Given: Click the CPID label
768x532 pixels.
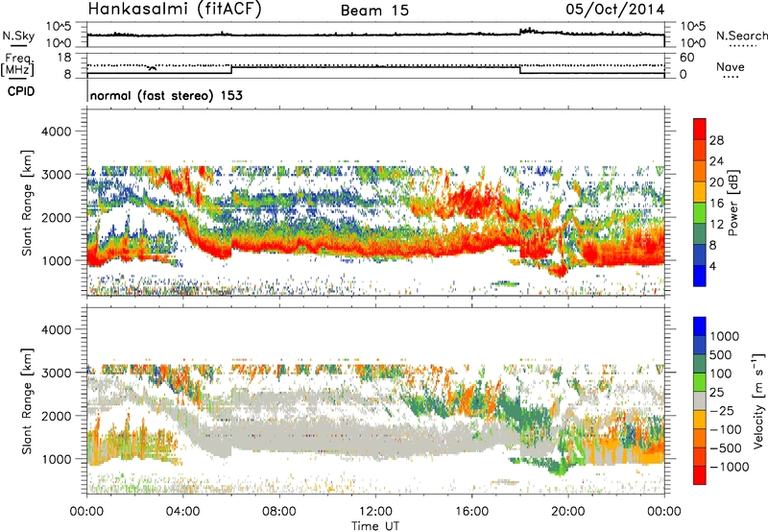Looking at the screenshot, I should pyautogui.click(x=21, y=91).
